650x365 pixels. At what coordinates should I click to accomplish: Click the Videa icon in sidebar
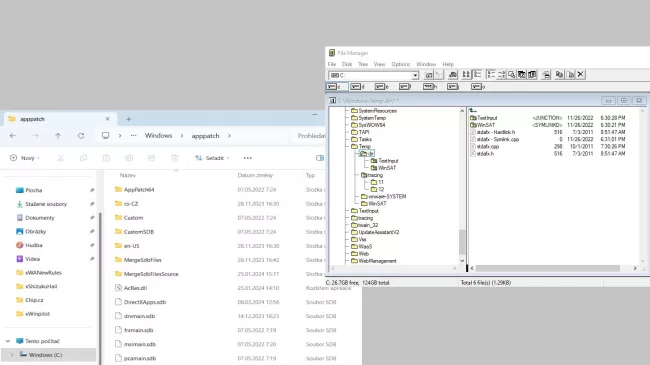point(19,259)
